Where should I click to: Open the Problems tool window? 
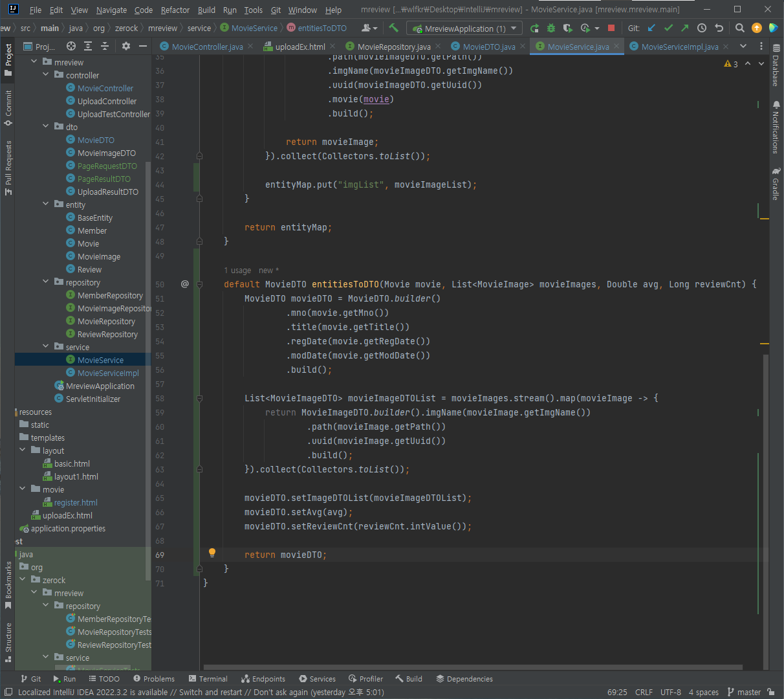click(154, 679)
